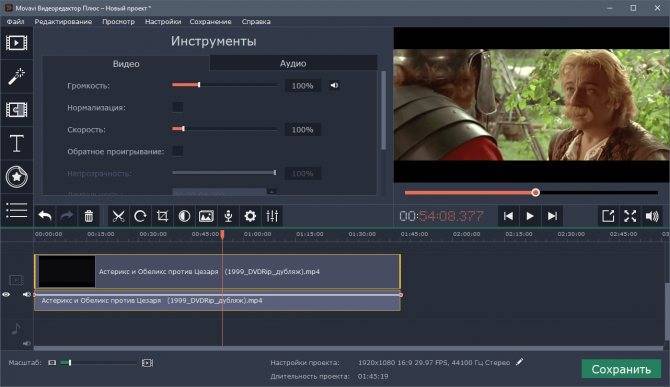Viewport: 670px width, 387px height.
Task: Open the image highlight tool
Action: pos(206,216)
